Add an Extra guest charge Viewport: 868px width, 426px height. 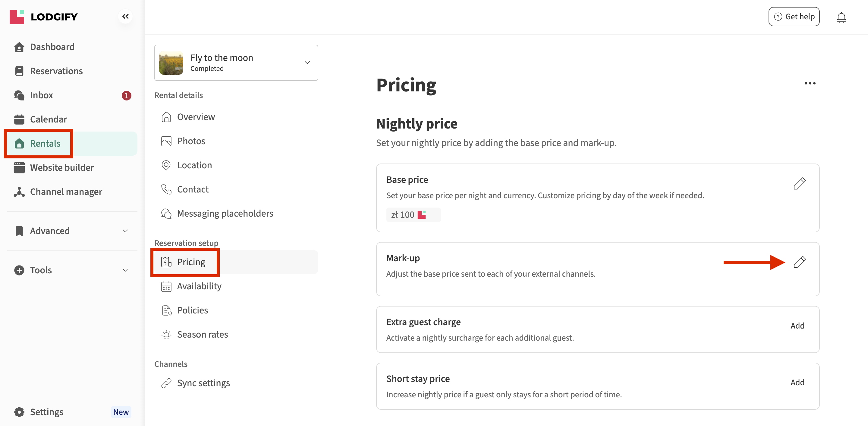tap(797, 326)
